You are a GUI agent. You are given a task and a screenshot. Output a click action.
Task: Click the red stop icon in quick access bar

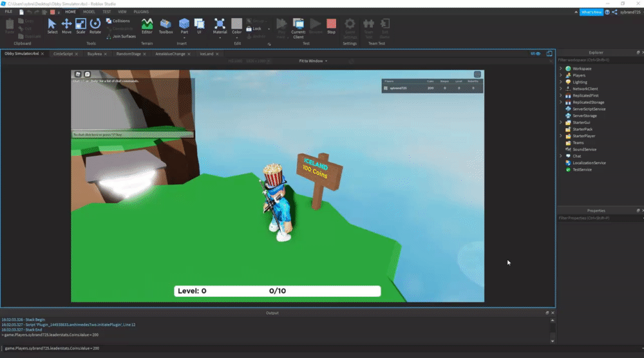coord(52,12)
